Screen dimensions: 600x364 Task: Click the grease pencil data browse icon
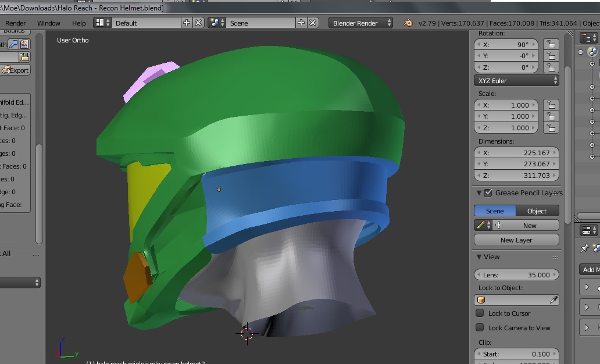[483, 226]
